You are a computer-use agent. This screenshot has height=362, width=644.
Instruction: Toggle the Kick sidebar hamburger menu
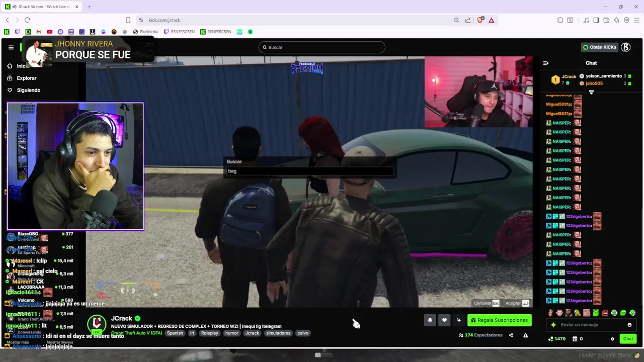(11, 47)
